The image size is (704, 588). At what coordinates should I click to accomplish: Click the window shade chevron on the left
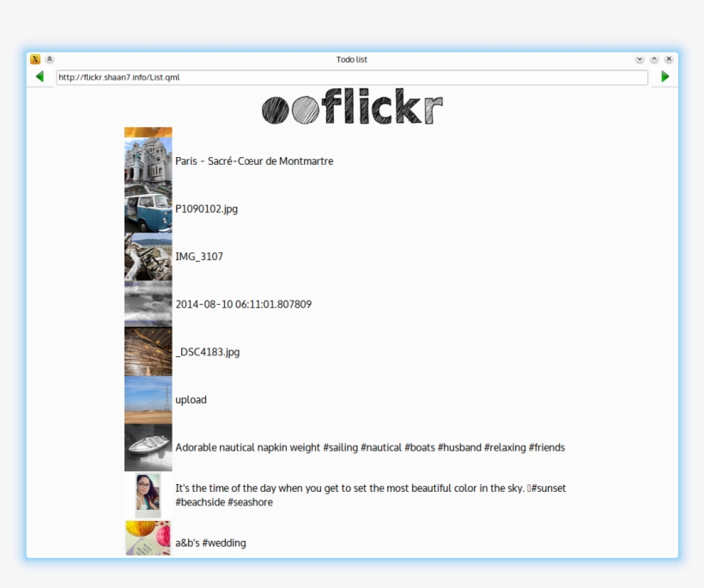point(49,60)
